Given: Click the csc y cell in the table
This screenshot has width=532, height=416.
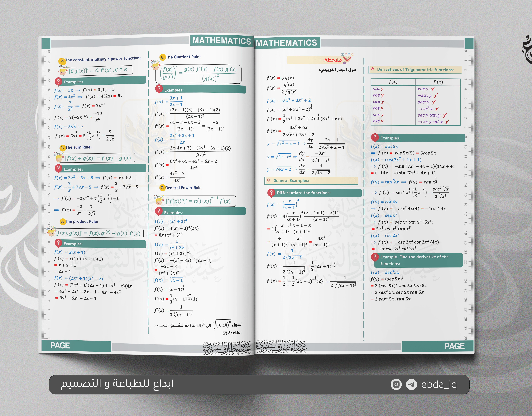Looking at the screenshot, I should [x=378, y=121].
